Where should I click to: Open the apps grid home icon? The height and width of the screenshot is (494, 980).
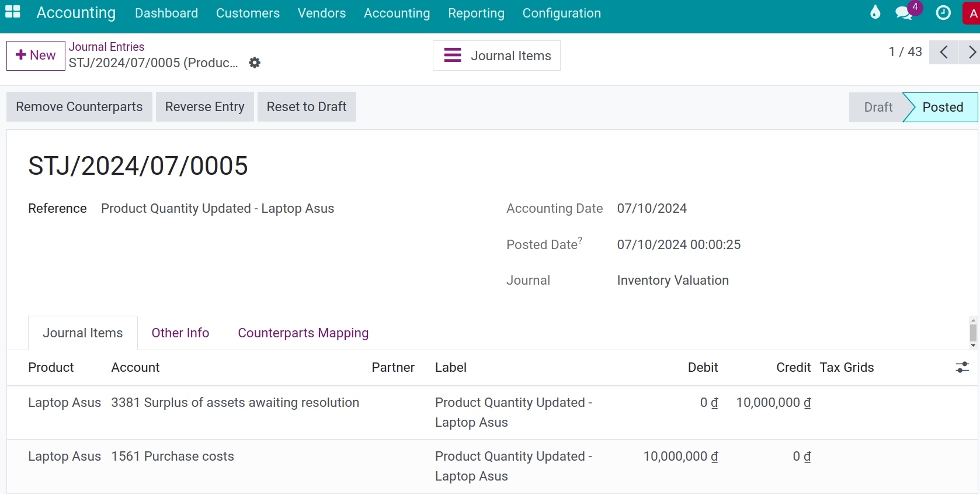13,12
